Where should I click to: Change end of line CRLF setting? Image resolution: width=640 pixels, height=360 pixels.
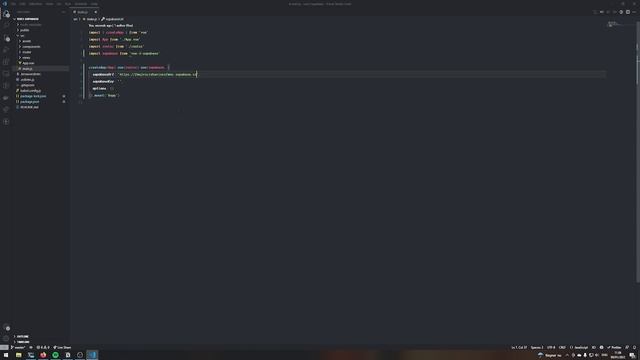(x=562, y=348)
